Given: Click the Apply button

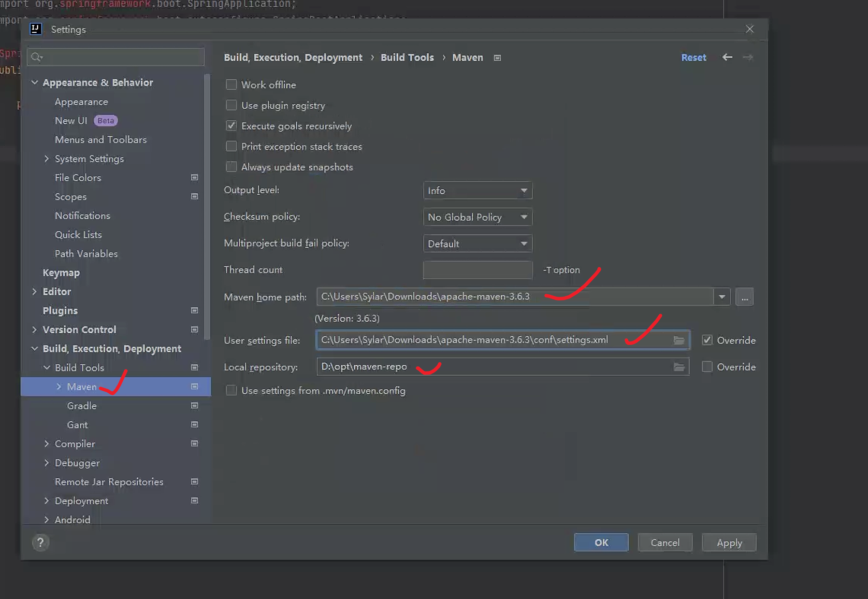Looking at the screenshot, I should (729, 542).
